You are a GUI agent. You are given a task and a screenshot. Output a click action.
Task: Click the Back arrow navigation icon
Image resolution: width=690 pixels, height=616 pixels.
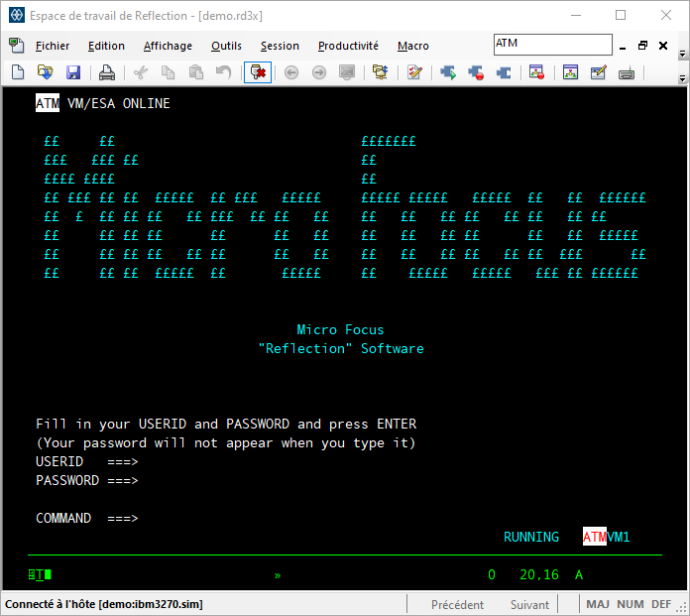tap(291, 72)
